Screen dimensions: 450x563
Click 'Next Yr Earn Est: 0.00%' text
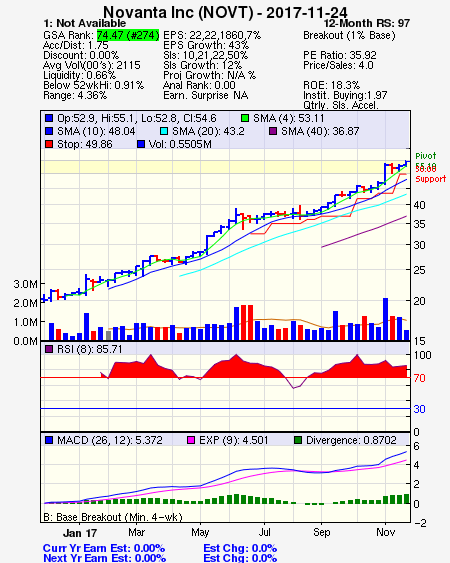click(x=105, y=558)
